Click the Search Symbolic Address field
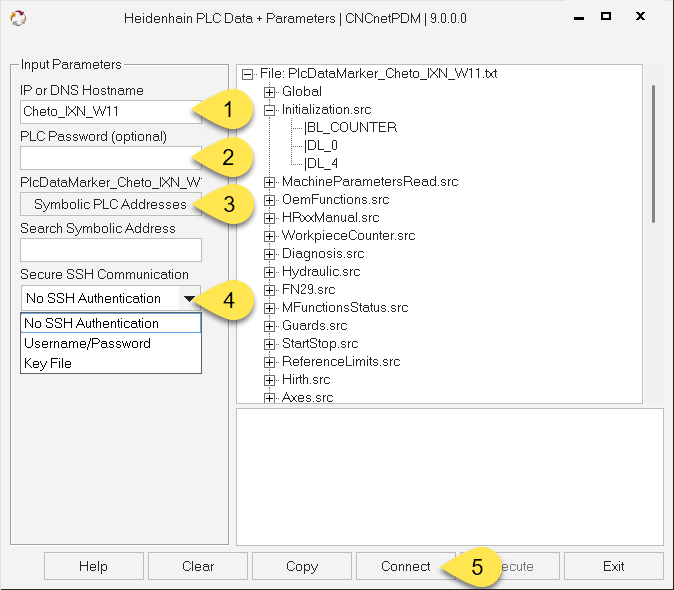This screenshot has width=674, height=590. pos(110,250)
